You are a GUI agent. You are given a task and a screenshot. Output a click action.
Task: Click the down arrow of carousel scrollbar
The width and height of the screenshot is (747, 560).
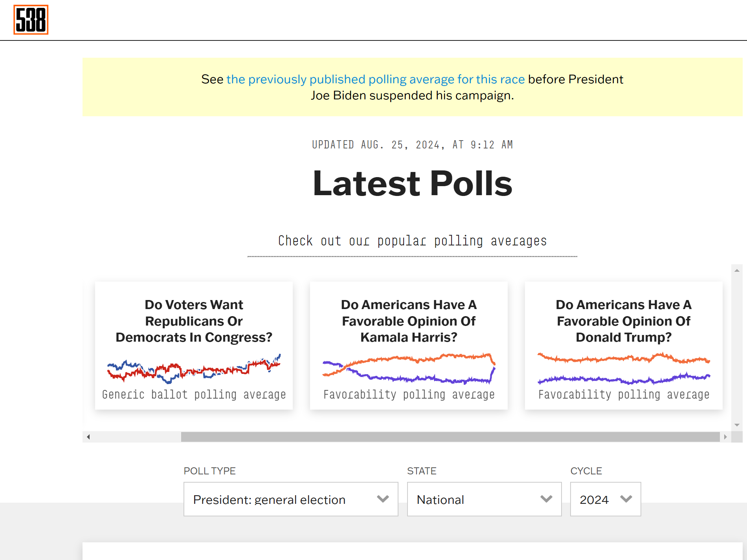(737, 425)
